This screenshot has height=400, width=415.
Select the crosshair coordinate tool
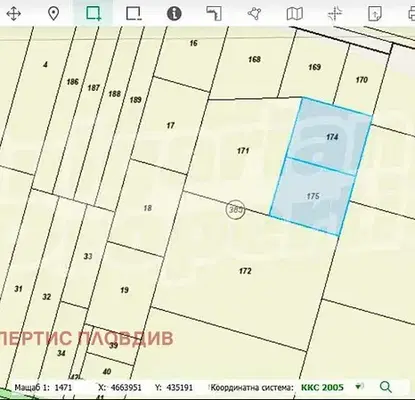point(335,14)
